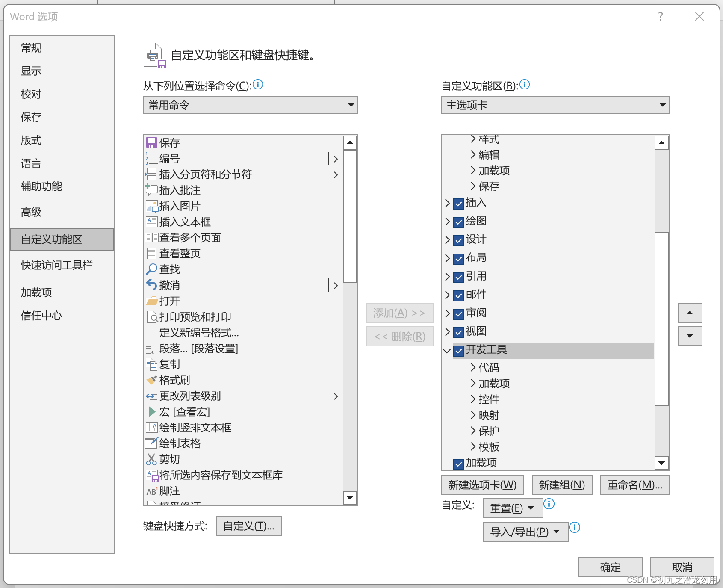Click the question mark help button
Screen dimensions: 723x588
pos(661,16)
